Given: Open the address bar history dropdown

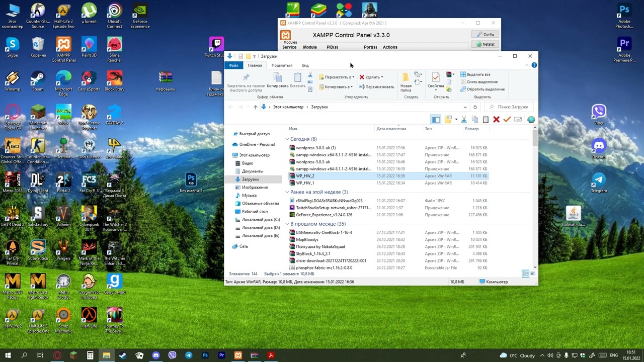Looking at the screenshot, I should click(x=465, y=107).
